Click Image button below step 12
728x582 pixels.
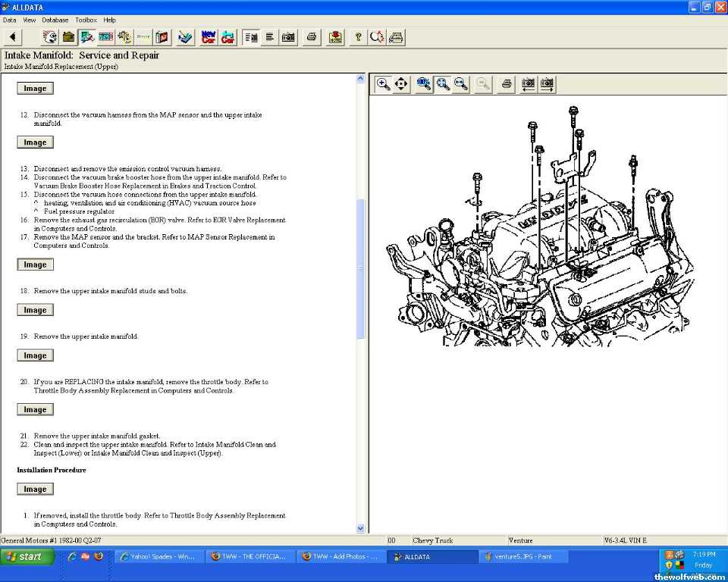click(35, 142)
